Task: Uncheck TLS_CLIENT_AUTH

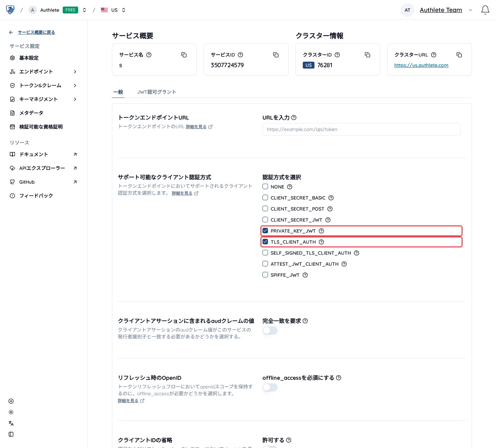Action: coord(265,242)
